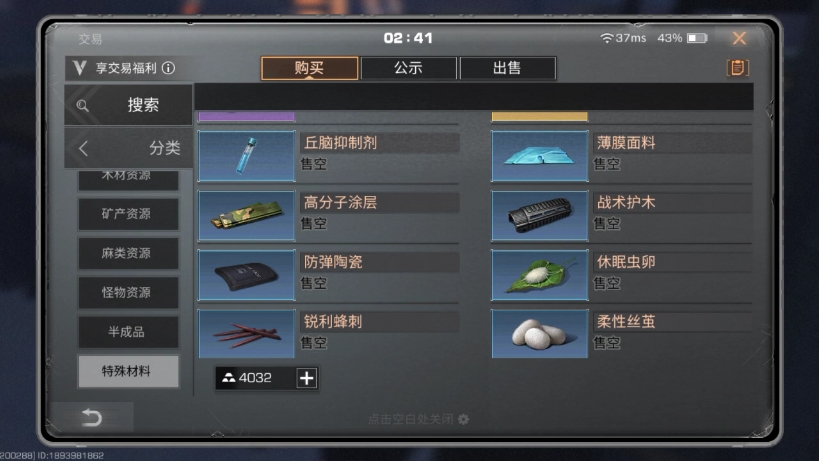The height and width of the screenshot is (461, 819).
Task: Click the 搜索 search field
Action: coord(128,105)
